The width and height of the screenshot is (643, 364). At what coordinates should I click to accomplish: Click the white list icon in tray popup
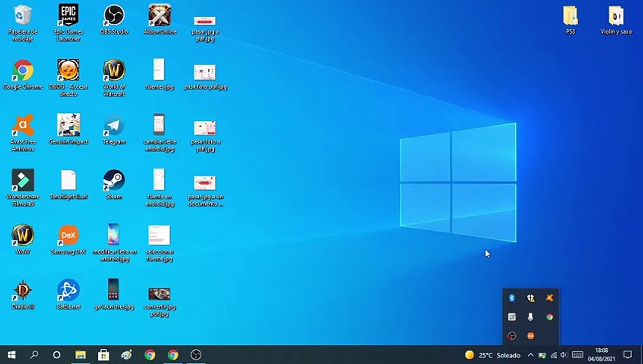point(512,317)
